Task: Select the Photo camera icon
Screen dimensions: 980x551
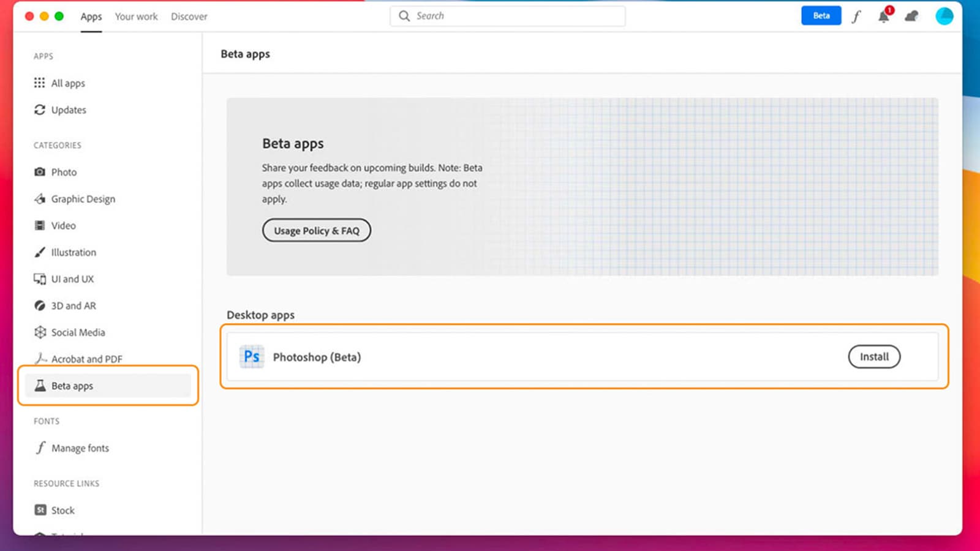Action: click(40, 172)
